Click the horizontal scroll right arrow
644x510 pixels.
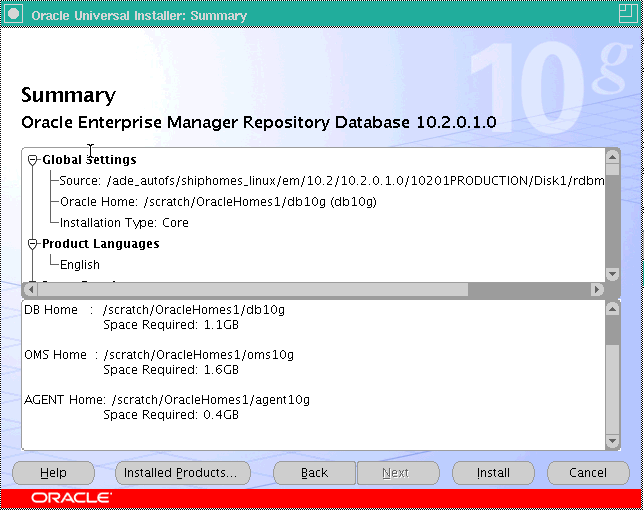coord(597,289)
